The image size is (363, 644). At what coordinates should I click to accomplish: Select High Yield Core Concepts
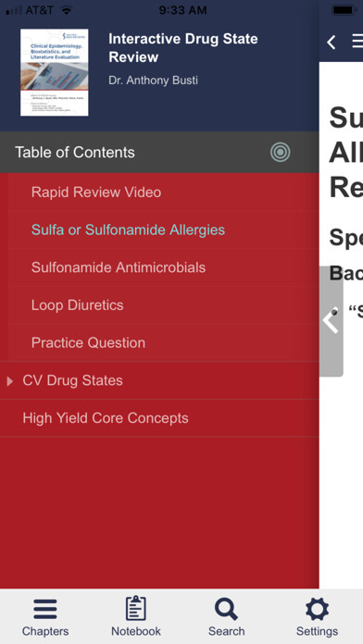pyautogui.click(x=106, y=418)
